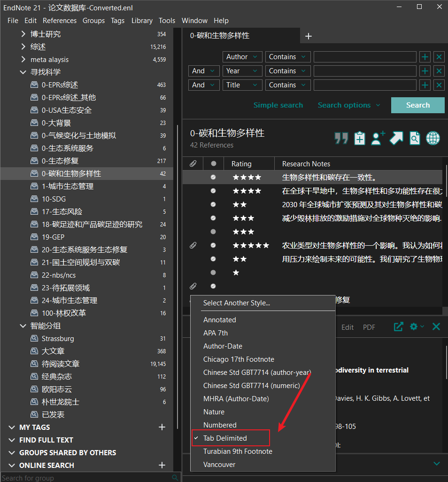Click the Simple search link
The width and height of the screenshot is (448, 482).
pos(278,105)
